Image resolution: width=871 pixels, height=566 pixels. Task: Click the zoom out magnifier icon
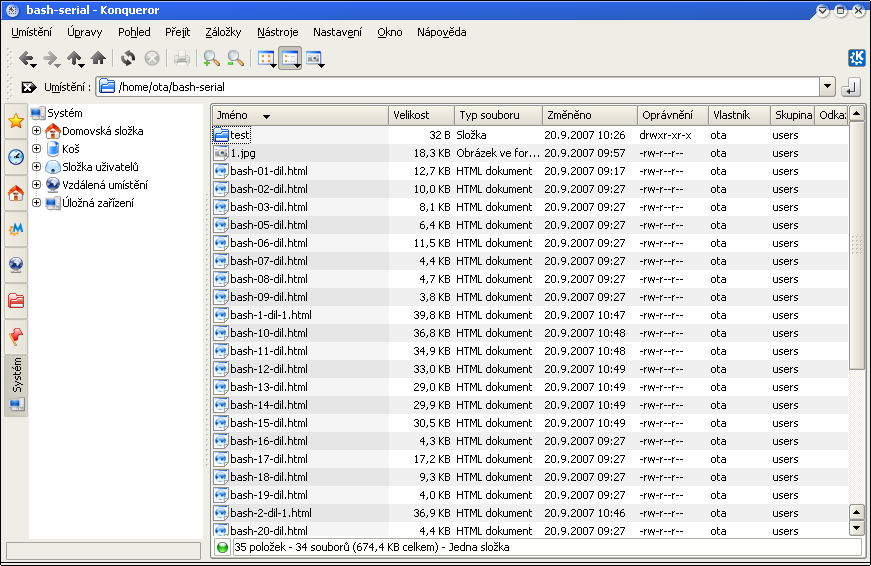(x=235, y=59)
